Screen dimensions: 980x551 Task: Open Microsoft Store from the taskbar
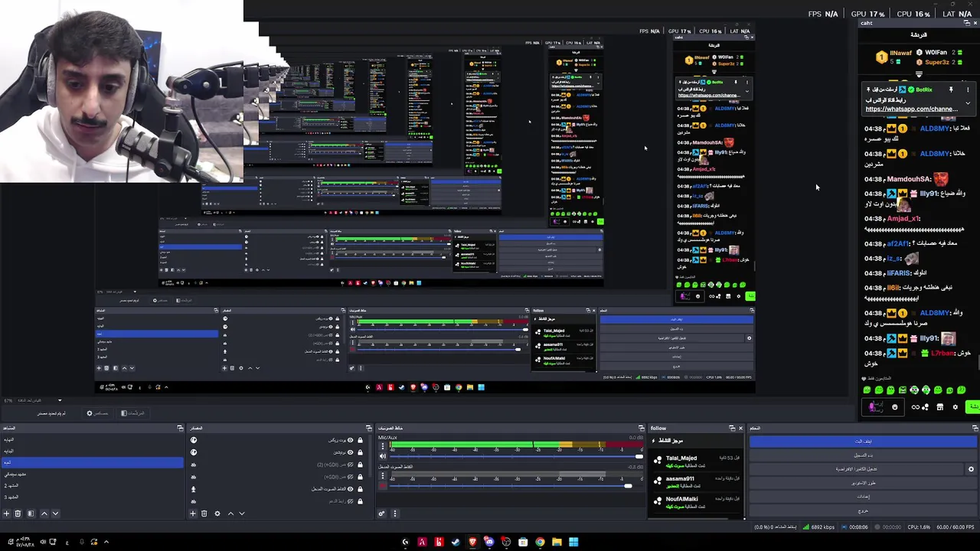523,542
